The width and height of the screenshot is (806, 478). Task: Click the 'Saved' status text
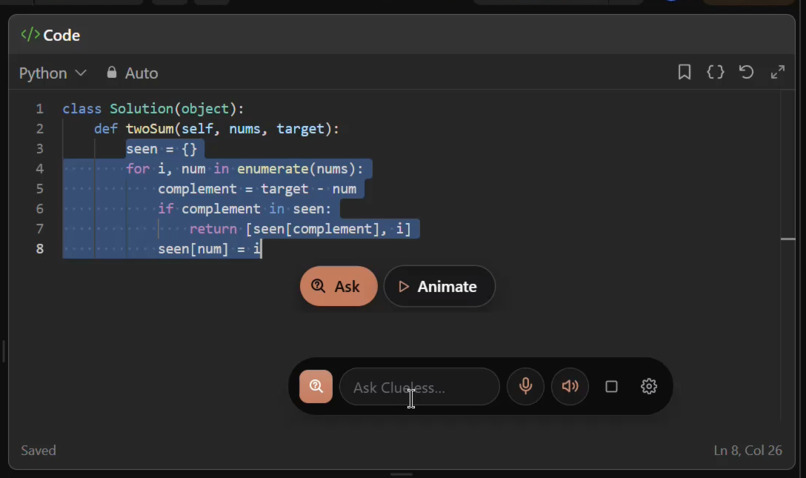[x=39, y=450]
